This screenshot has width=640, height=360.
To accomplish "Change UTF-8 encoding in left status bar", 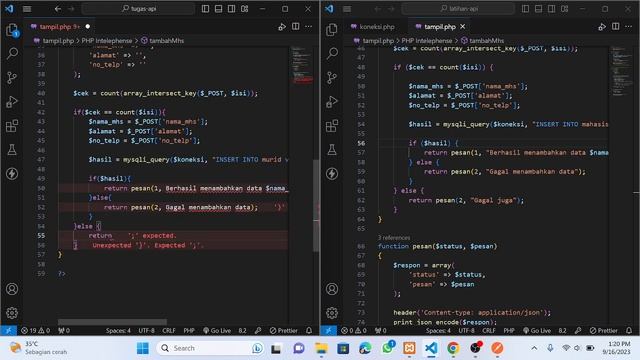I will click(147, 331).
